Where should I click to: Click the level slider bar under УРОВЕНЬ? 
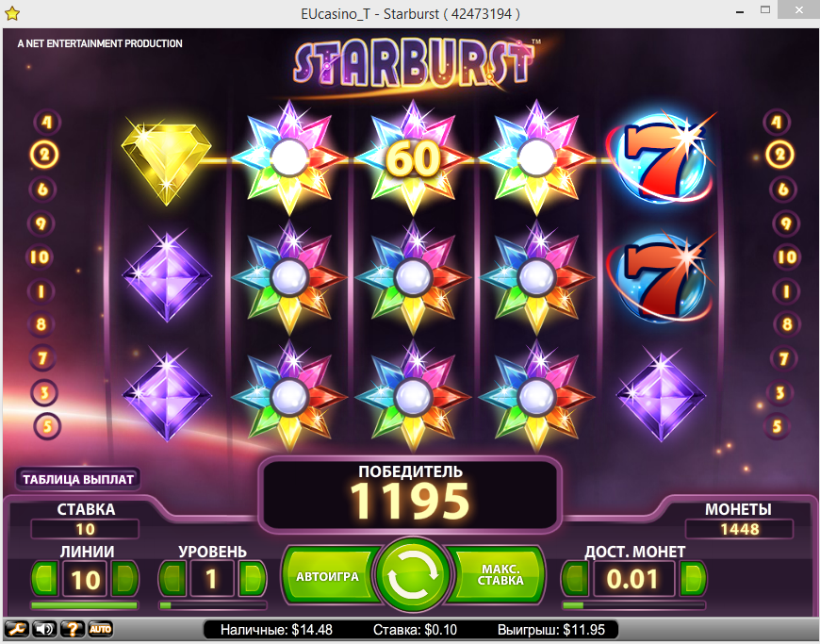tap(213, 605)
